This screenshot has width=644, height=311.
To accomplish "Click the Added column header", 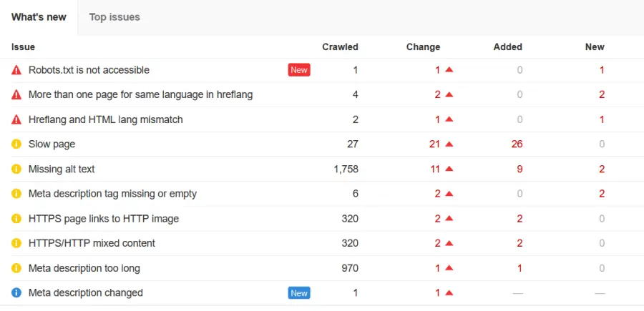I will [x=507, y=47].
